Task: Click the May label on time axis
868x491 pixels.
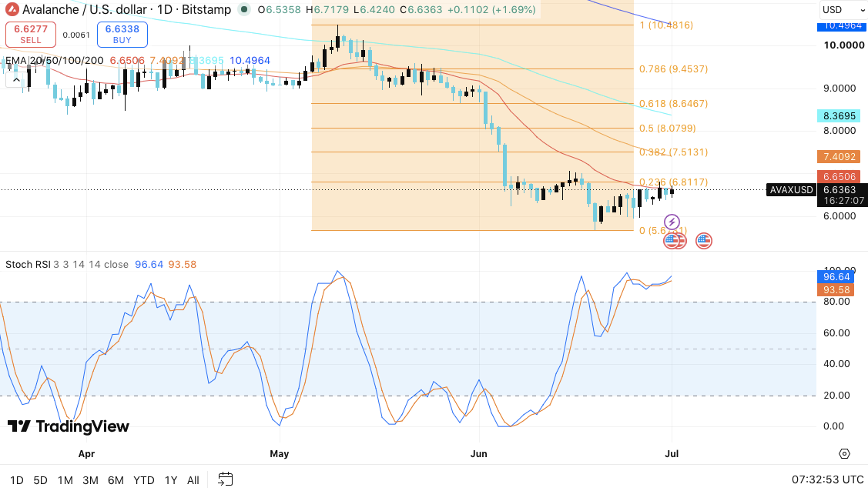Action: [x=279, y=454]
